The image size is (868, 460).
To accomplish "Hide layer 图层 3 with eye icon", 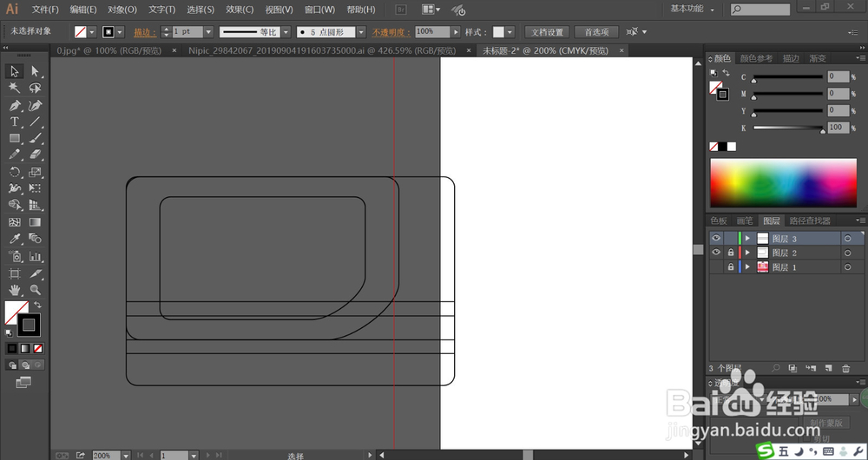I will tap(716, 238).
